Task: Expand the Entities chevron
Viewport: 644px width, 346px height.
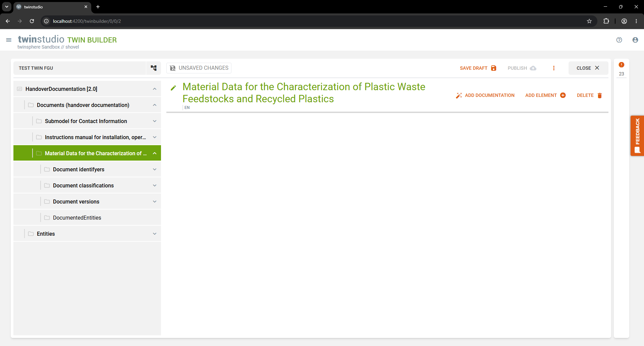Action: coord(155,234)
